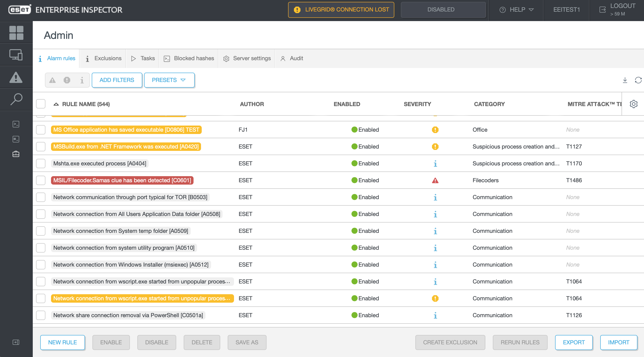Sort by the CATEGORY column header
Image resolution: width=644 pixels, height=357 pixels.
pos(489,104)
